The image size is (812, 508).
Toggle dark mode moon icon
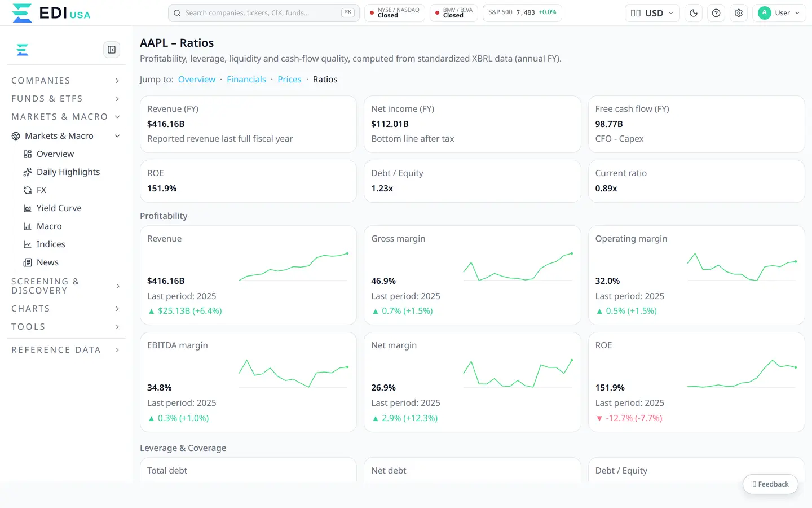click(x=694, y=13)
